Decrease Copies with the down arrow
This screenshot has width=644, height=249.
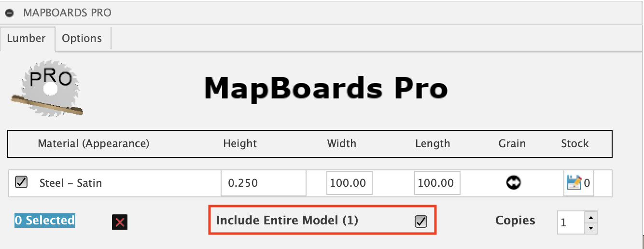pyautogui.click(x=592, y=228)
